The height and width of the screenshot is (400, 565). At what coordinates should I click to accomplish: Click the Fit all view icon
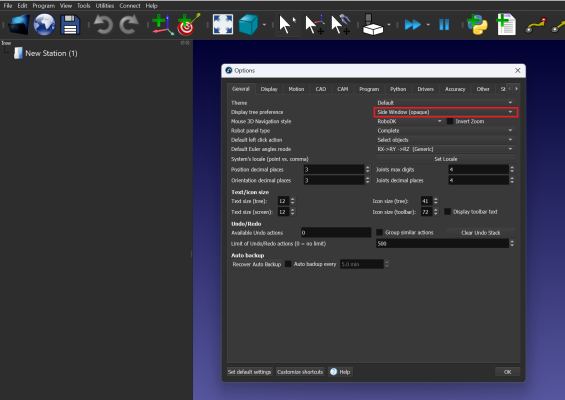[x=223, y=25]
